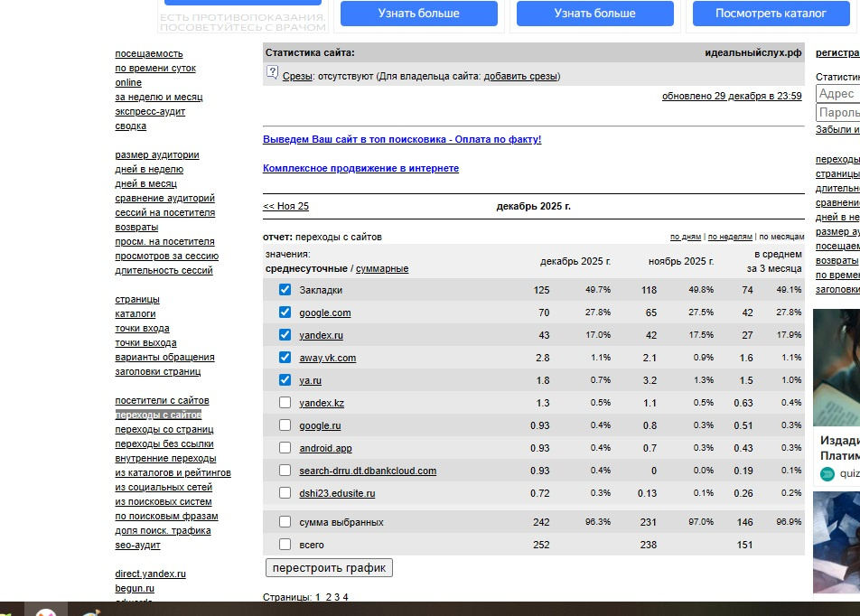This screenshot has height=616, width=860.
Task: Open the посещаемость report link
Action: click(x=149, y=54)
